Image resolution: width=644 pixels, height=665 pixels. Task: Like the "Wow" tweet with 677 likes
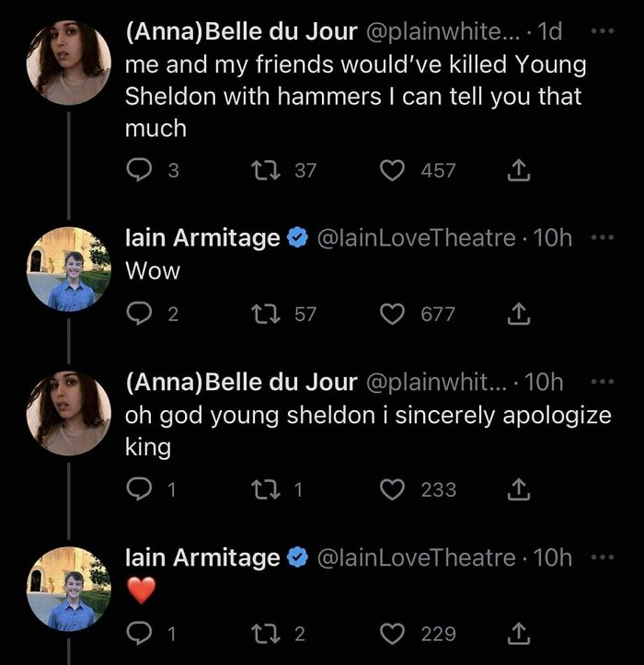click(395, 314)
